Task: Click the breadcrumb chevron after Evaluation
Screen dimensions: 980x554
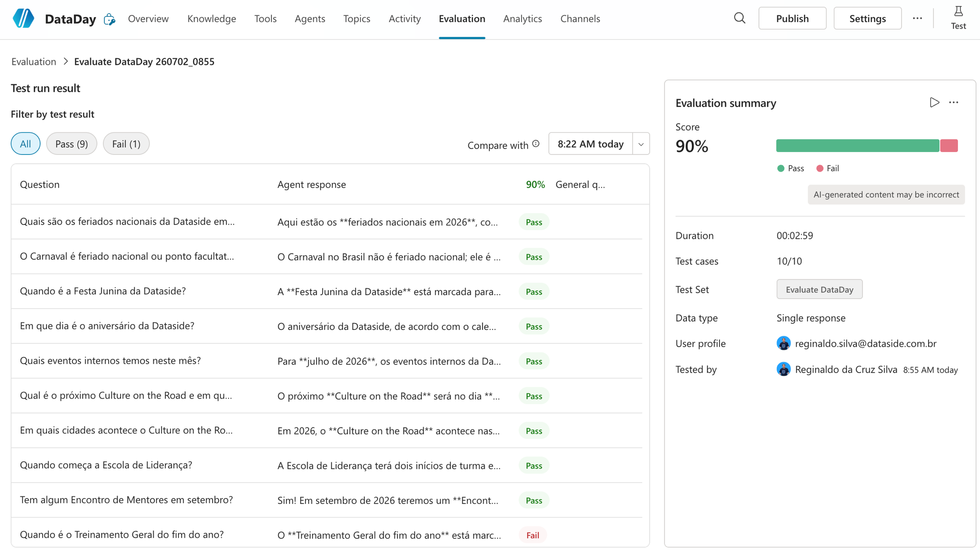Action: pos(65,61)
